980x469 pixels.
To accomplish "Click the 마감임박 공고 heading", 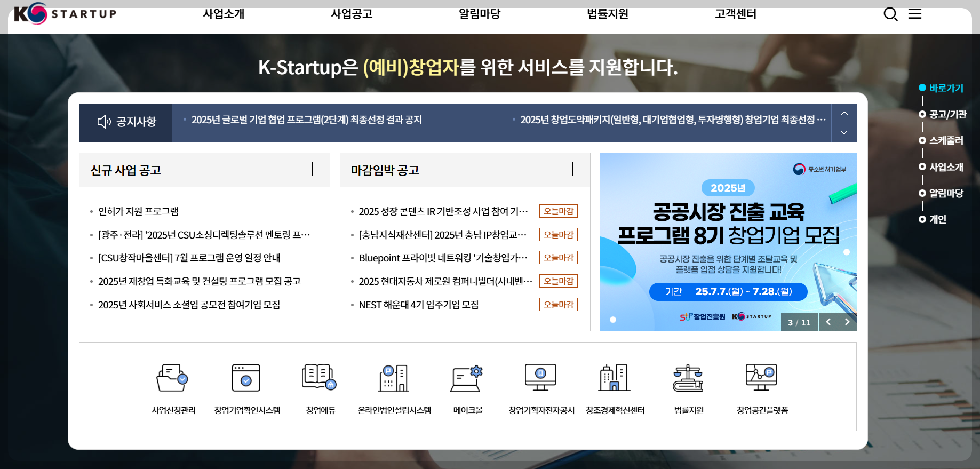I will click(x=385, y=170).
